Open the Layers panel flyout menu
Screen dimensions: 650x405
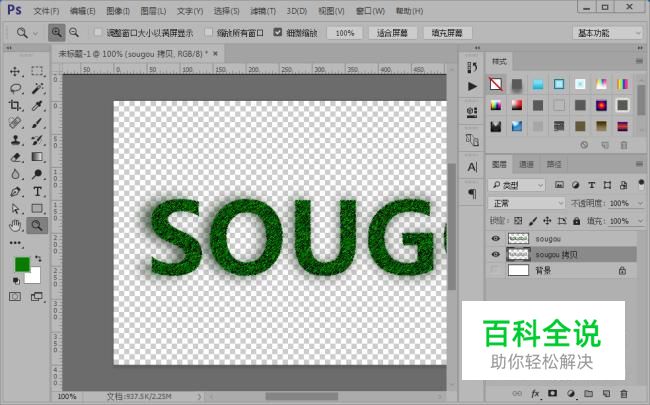click(x=639, y=164)
